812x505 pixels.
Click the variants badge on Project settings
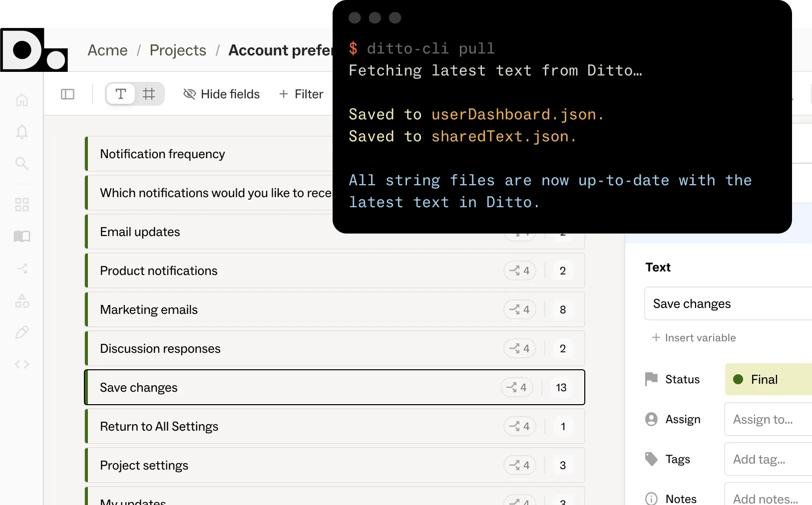[x=519, y=465]
